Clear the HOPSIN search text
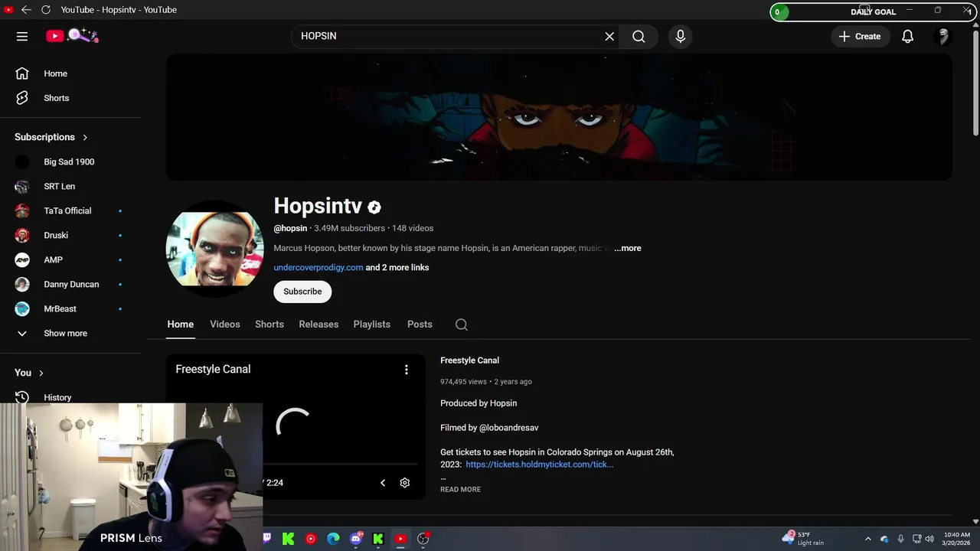The image size is (980, 551). tap(609, 36)
